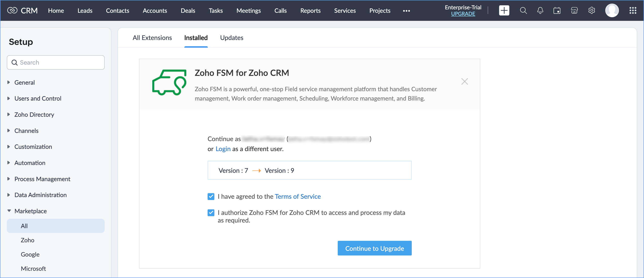
Task: Click into the Setup search field
Action: pyautogui.click(x=60, y=62)
